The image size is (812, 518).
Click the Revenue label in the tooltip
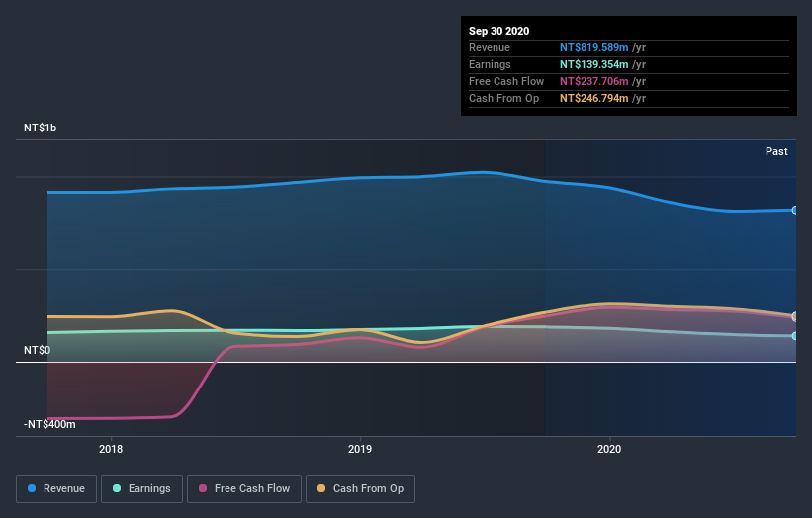[490, 47]
